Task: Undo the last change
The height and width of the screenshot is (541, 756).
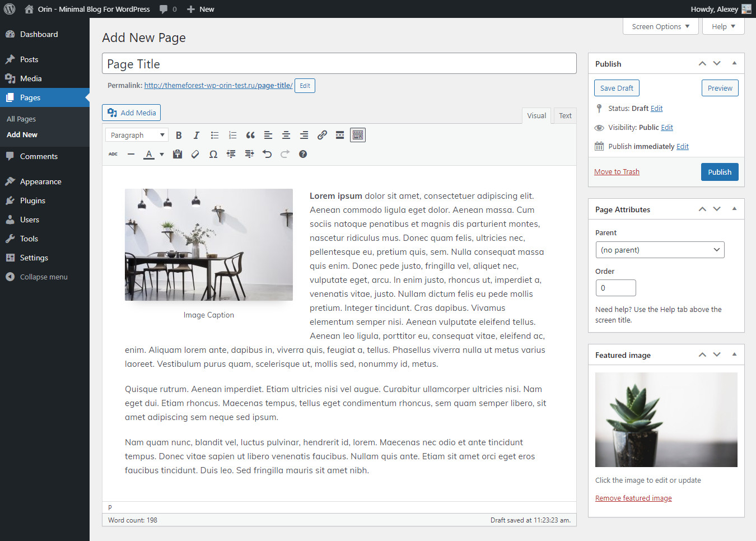Action: 267,153
